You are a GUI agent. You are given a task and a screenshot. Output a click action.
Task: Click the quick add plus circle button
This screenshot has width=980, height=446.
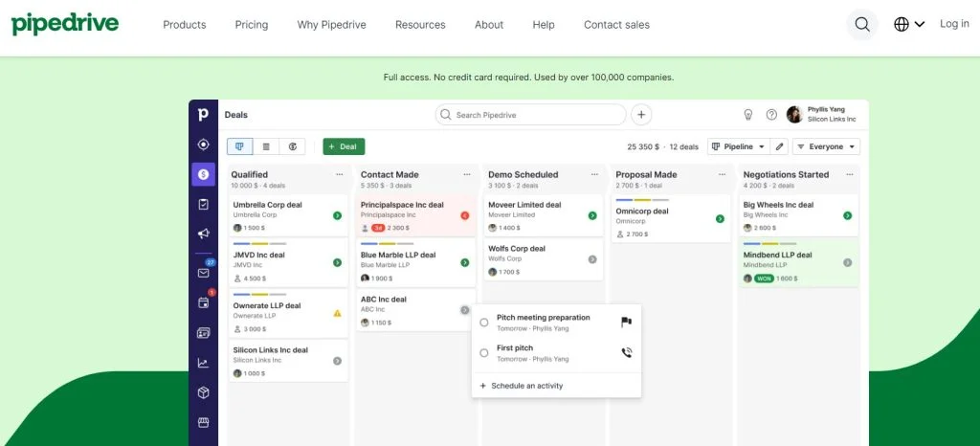(x=641, y=115)
